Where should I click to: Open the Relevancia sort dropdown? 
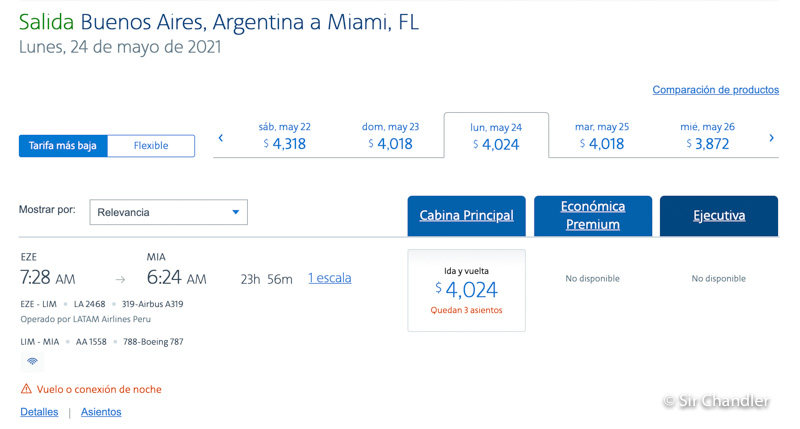point(169,212)
